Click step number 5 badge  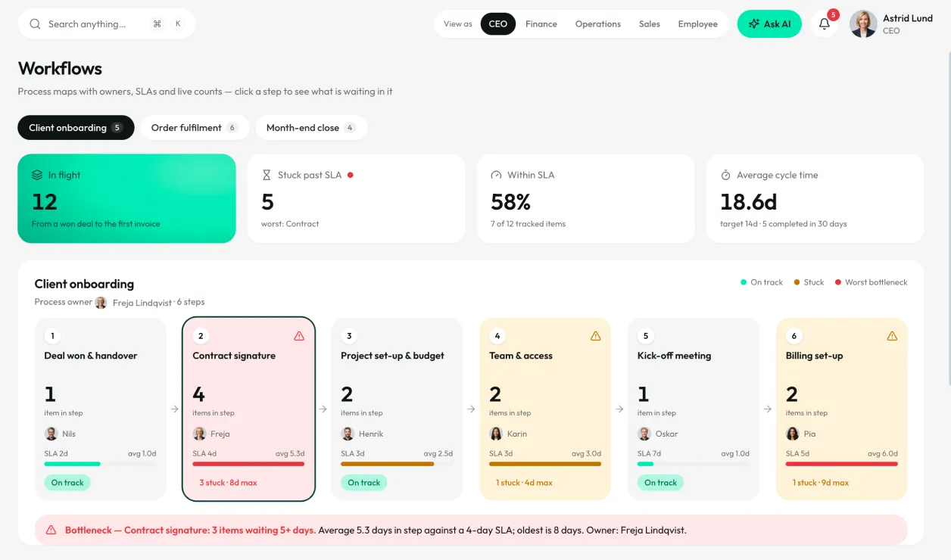tap(646, 336)
